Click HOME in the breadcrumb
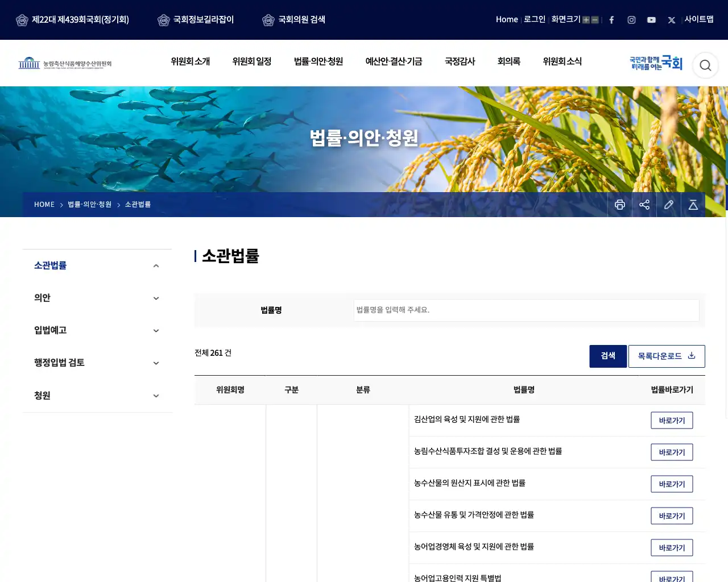The image size is (728, 582). pos(44,205)
